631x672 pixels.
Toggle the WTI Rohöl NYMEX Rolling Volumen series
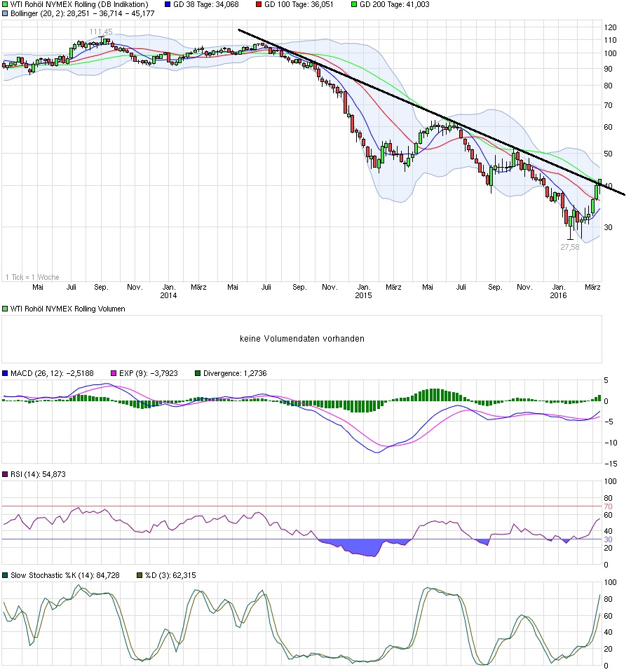click(x=6, y=309)
